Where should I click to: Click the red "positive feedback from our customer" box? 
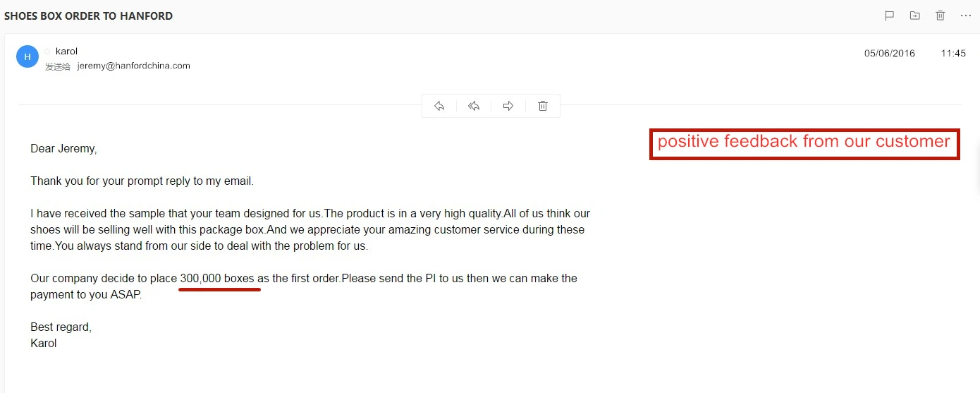[x=804, y=143]
